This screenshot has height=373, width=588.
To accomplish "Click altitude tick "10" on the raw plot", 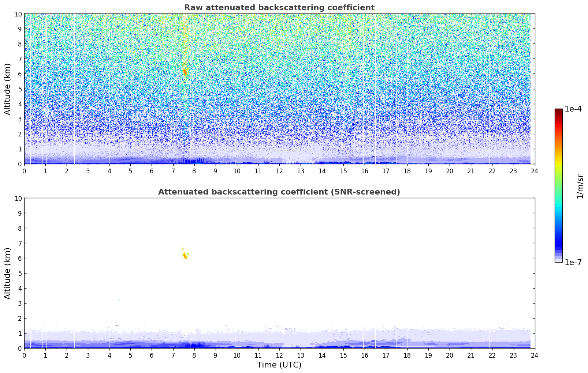I will click(18, 14).
